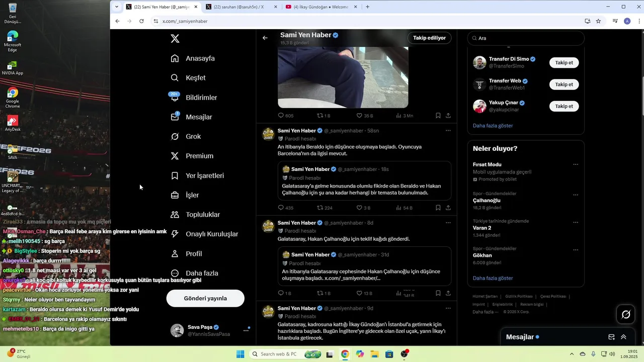Screen dimensions: 644x362
Task: Bookmark the Beraldo post
Action: click(438, 208)
